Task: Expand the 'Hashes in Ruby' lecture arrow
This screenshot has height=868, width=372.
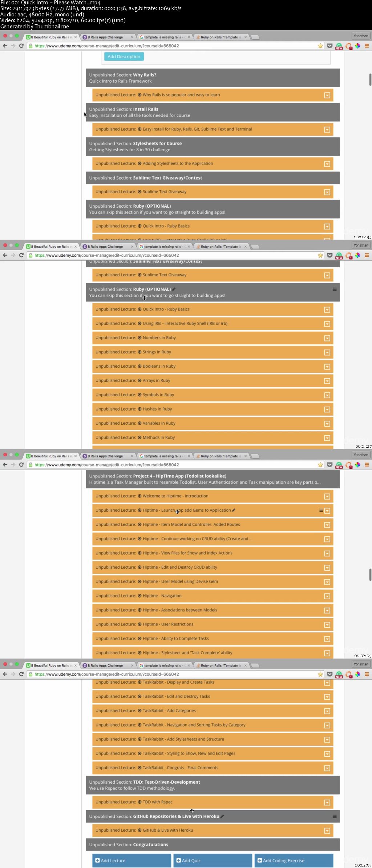Action: (x=327, y=409)
